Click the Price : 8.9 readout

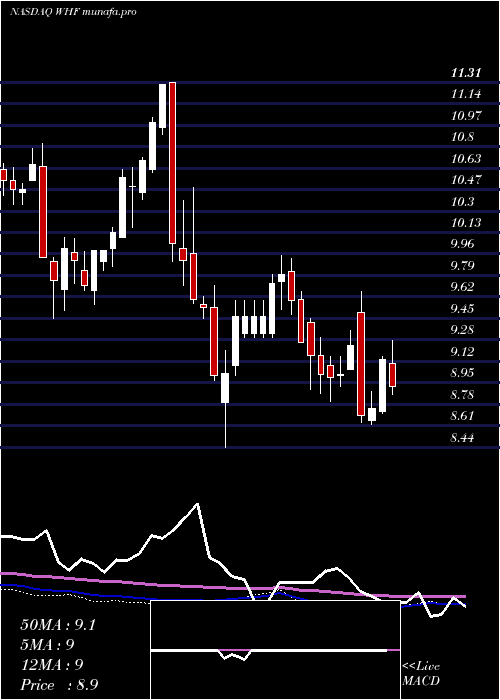point(59,685)
